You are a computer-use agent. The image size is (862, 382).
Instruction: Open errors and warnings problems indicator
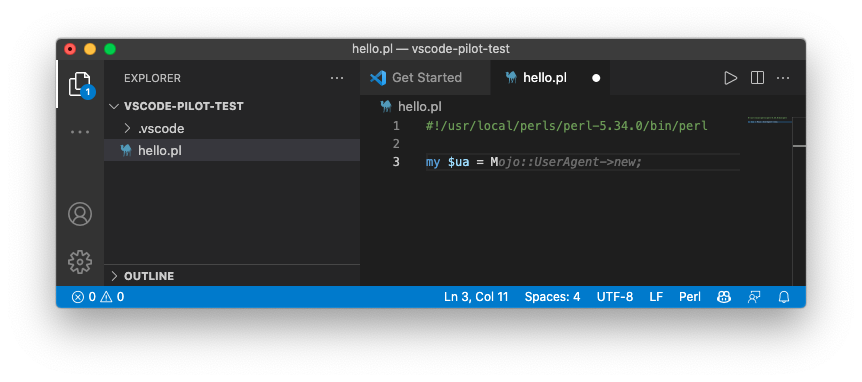pos(97,297)
